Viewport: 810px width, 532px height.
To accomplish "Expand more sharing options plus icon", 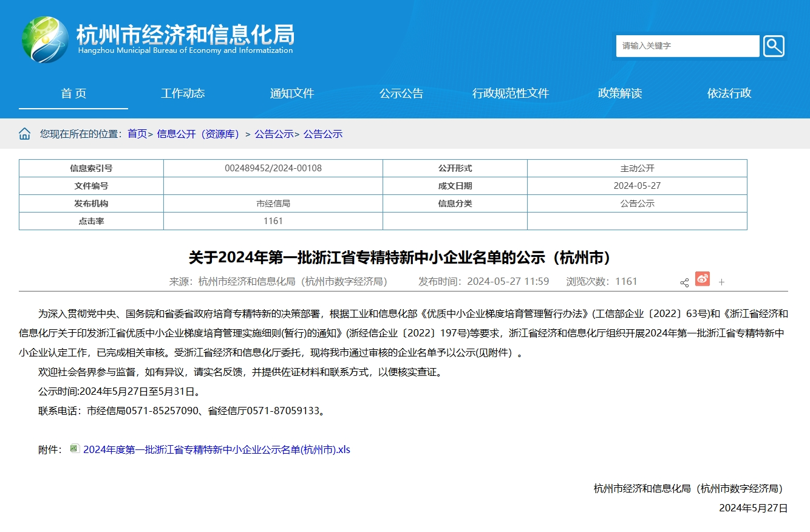I will 722,282.
